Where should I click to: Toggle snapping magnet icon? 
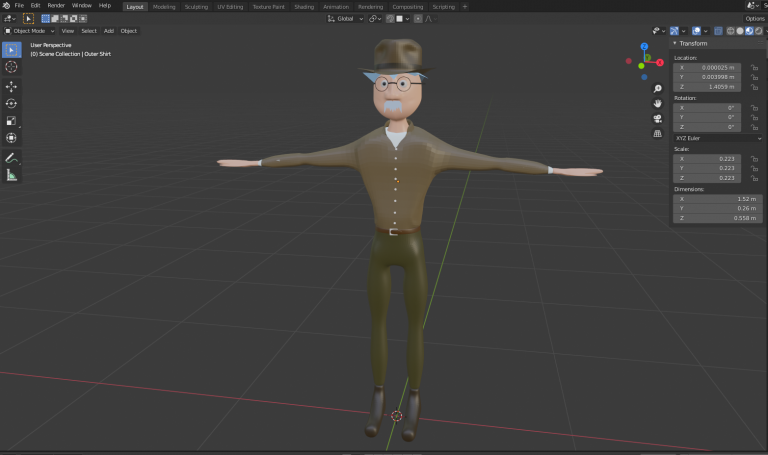click(x=390, y=19)
